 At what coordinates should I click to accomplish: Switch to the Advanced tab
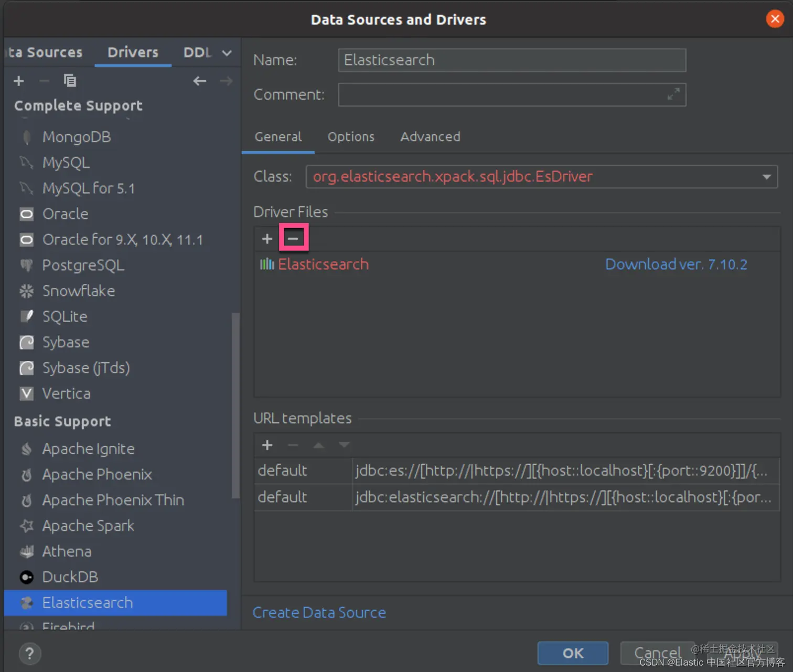430,136
